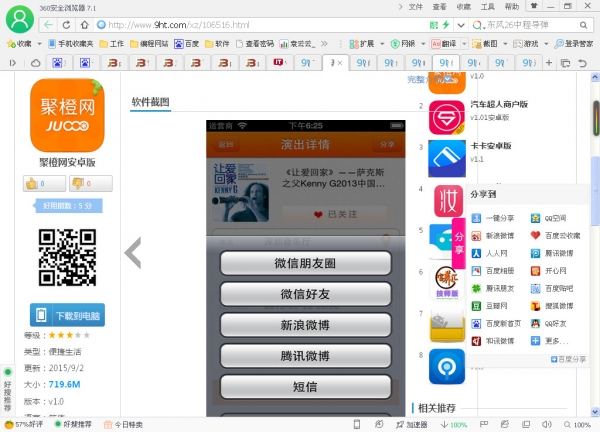Image resolution: width=600 pixels, height=432 pixels.
Task: Click the previous screenshot left arrow
Action: [133, 253]
